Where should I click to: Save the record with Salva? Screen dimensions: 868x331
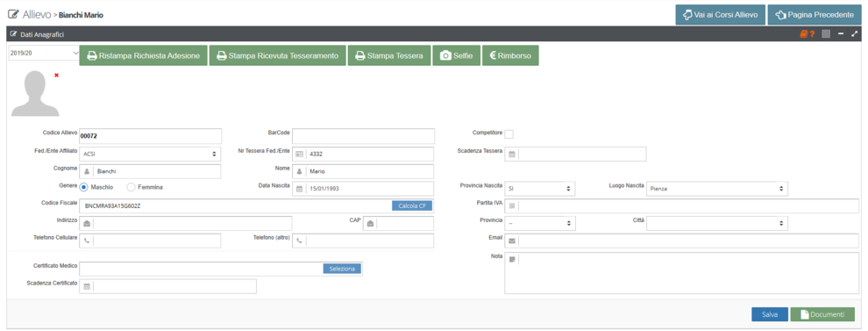click(x=770, y=314)
